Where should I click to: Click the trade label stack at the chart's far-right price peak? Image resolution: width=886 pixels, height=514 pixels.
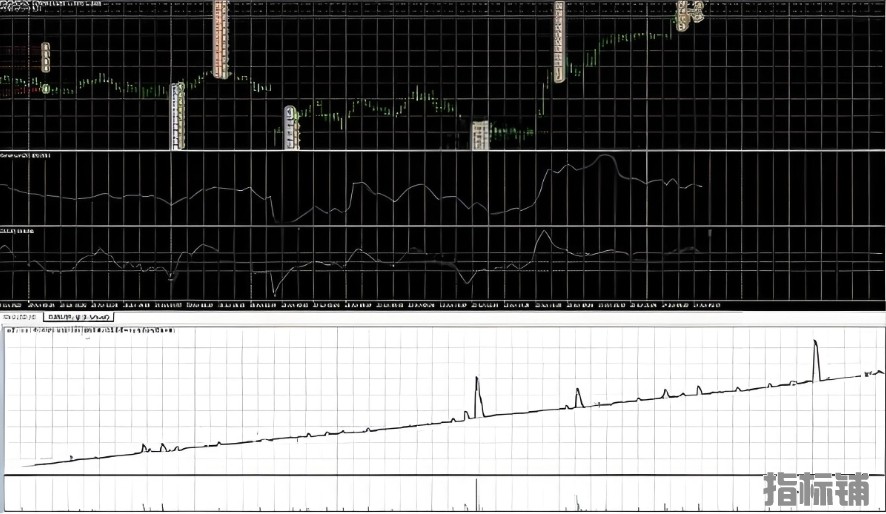tap(687, 13)
